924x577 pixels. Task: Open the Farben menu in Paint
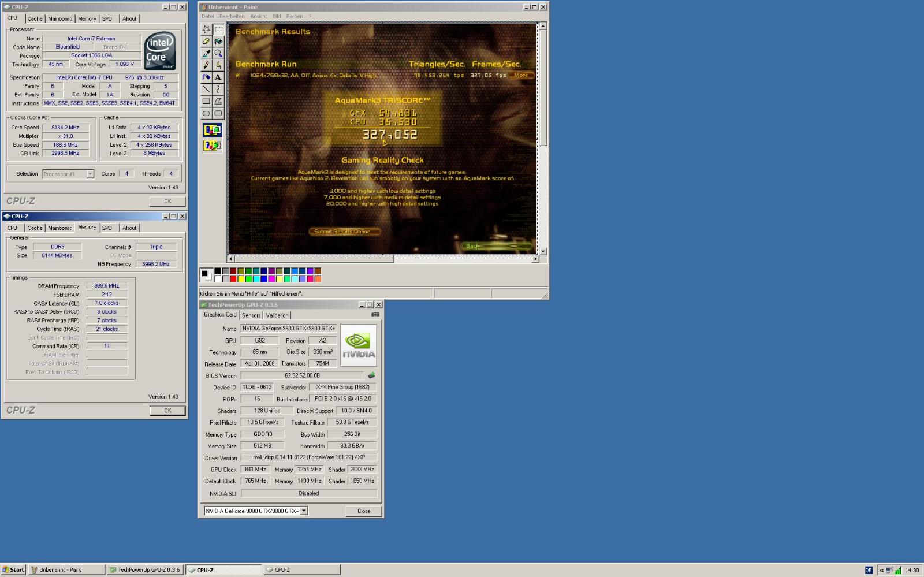295,16
